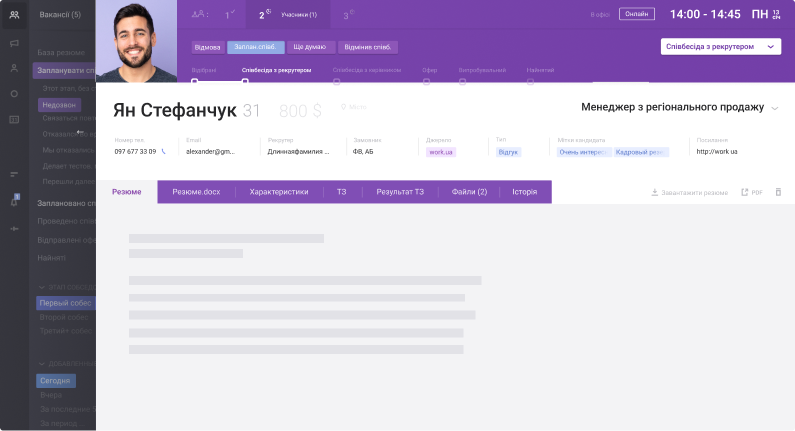795x431 pixels.
Task: Select the Найнятий pipeline stage marker
Action: pos(530,81)
